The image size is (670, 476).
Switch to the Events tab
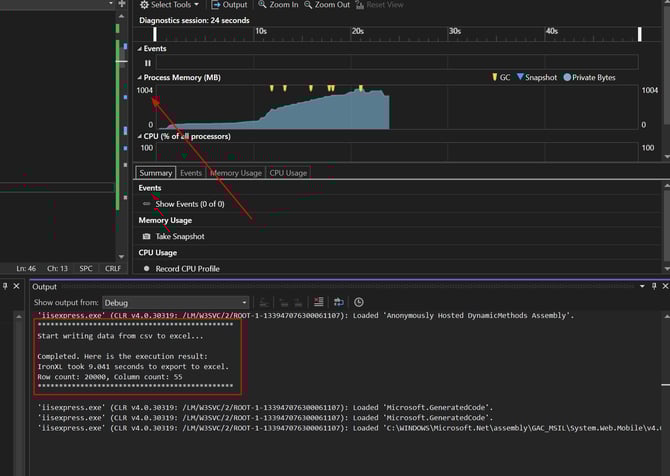[x=191, y=173]
